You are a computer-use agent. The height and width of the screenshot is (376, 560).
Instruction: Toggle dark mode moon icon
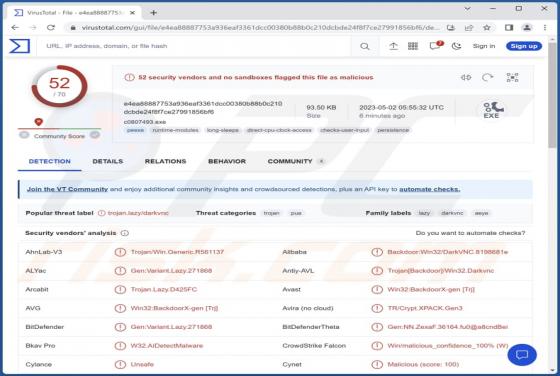click(456, 46)
